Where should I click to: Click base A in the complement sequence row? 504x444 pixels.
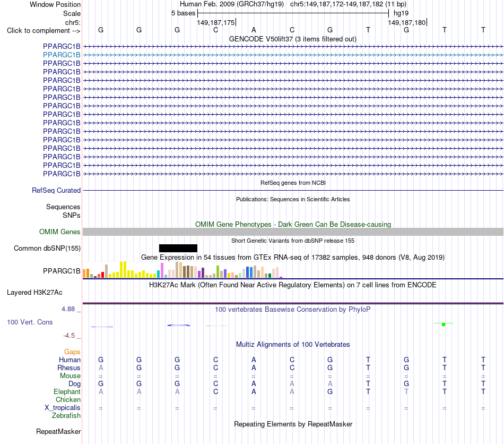[254, 30]
